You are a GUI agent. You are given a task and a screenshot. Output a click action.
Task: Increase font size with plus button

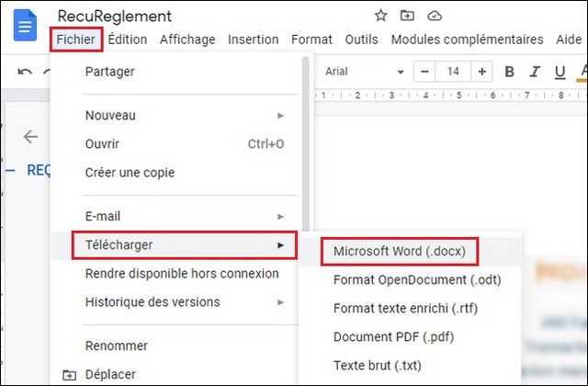tap(482, 72)
